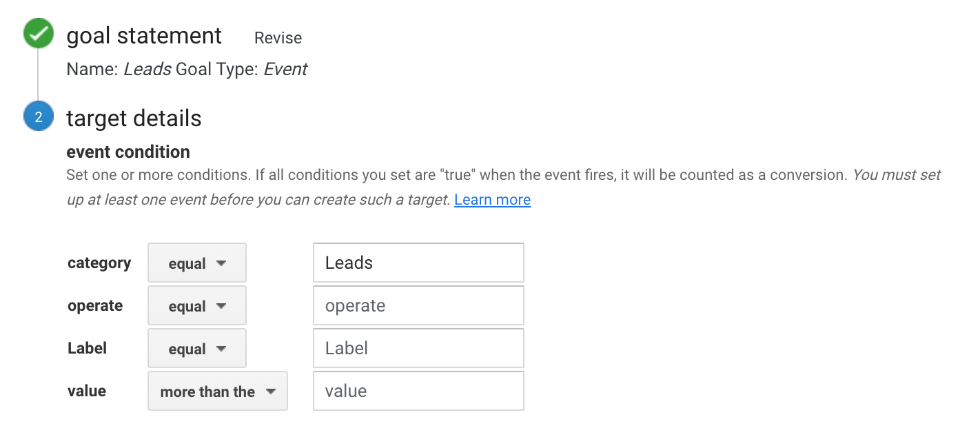Open the category match type dropdown
The width and height of the screenshot is (980, 448).
(197, 263)
